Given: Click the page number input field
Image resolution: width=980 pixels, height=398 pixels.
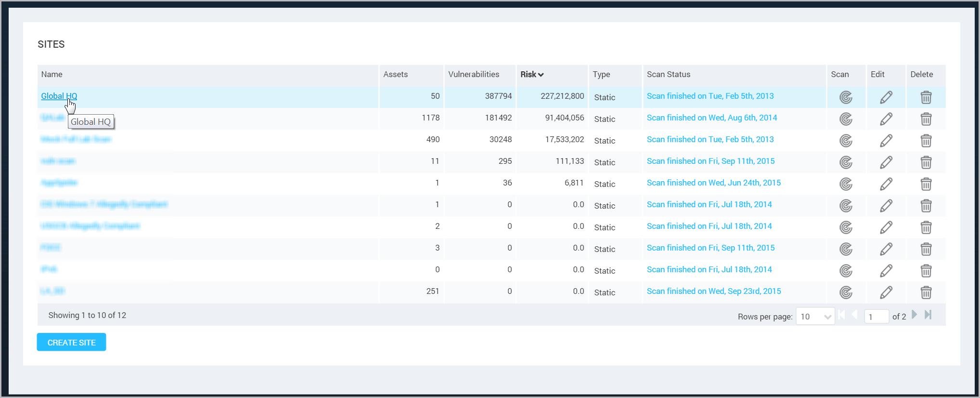Looking at the screenshot, I should click(x=876, y=317).
